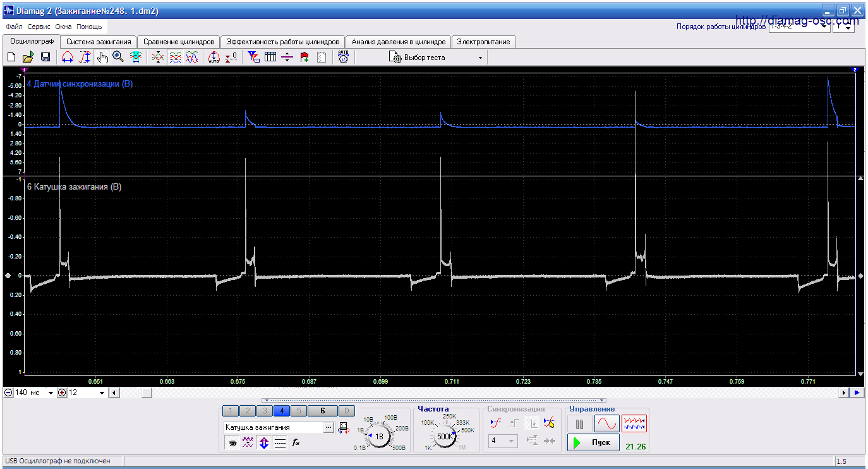Viewport: 868px width, 469px height.
Task: Select the magnifier zoom tool
Action: (118, 58)
